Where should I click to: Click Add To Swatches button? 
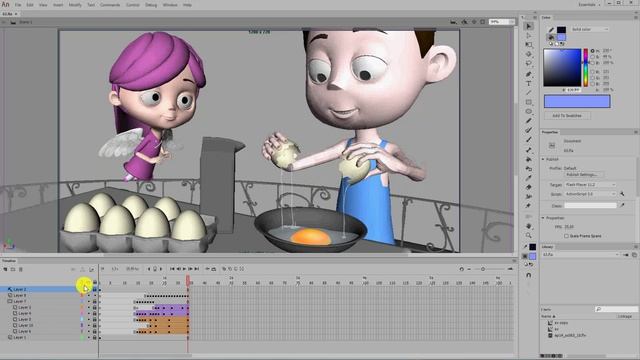[567, 116]
